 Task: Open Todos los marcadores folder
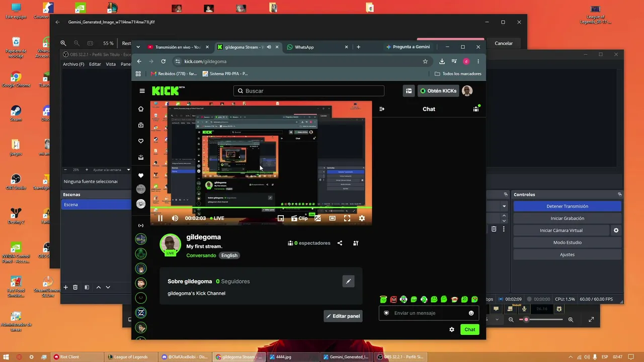tap(458, 74)
